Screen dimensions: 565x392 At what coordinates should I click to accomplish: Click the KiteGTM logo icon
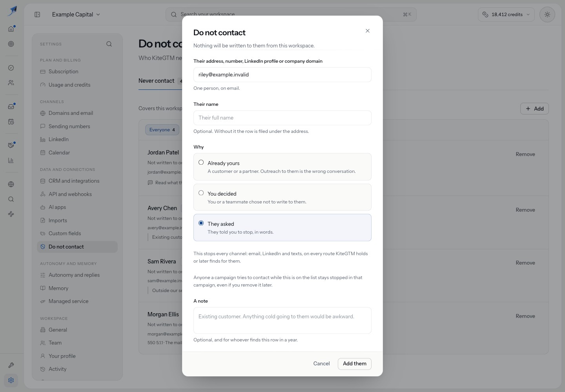pos(12,11)
